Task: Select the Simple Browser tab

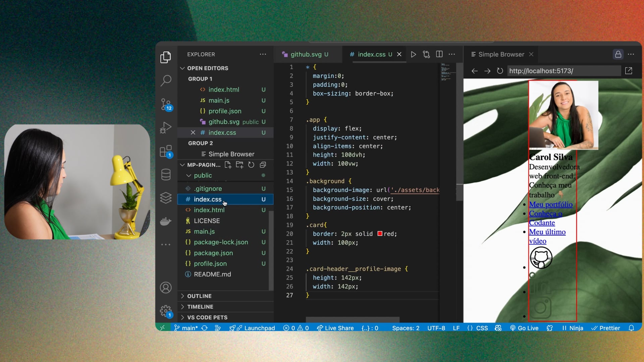Action: coord(501,54)
